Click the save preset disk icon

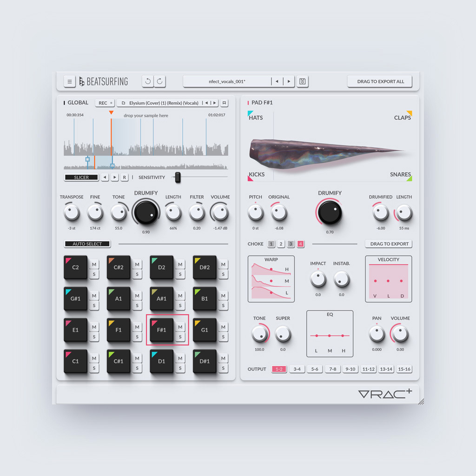point(302,81)
